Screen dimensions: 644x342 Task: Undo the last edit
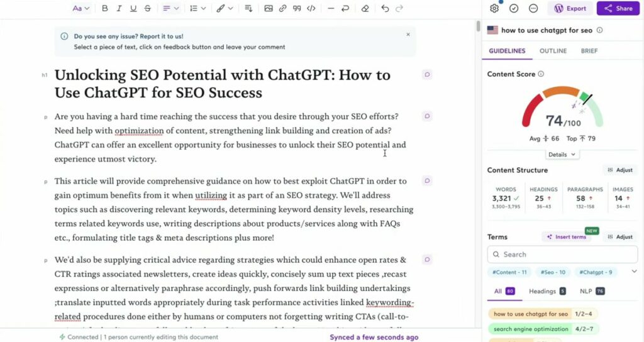pos(385,8)
